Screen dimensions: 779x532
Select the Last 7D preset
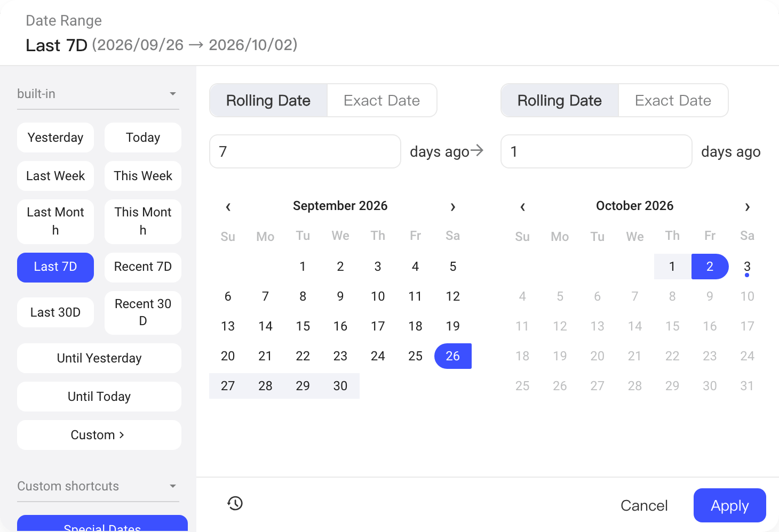click(x=55, y=267)
